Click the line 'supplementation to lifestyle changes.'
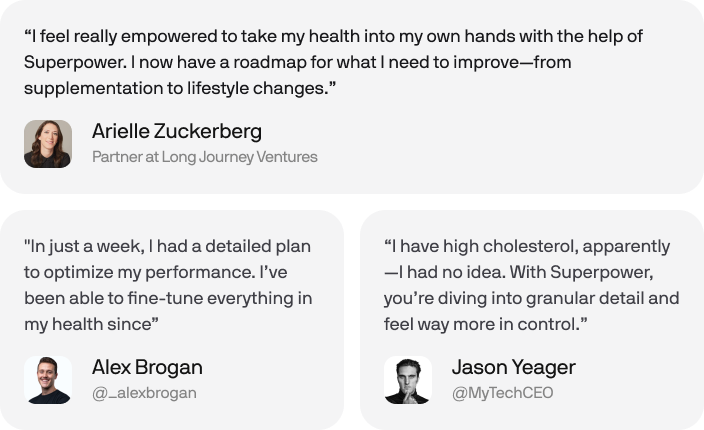The image size is (704, 430). pyautogui.click(x=180, y=88)
